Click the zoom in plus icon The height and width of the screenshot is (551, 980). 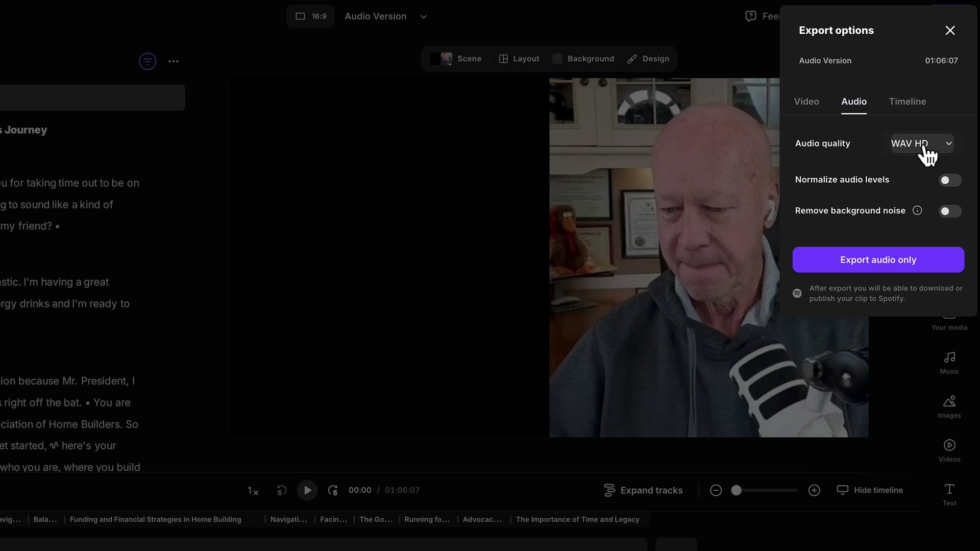pos(814,490)
